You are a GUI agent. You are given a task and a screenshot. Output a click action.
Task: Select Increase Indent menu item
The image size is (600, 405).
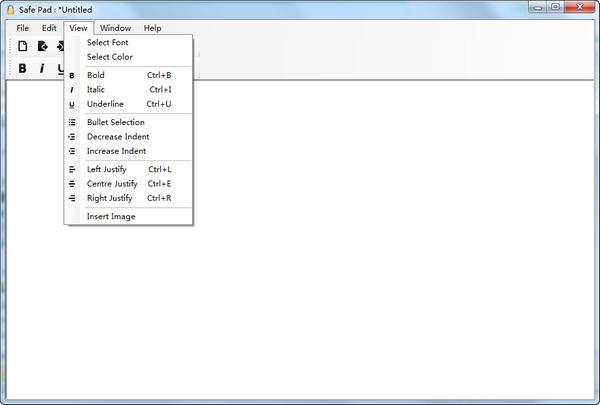point(129,151)
